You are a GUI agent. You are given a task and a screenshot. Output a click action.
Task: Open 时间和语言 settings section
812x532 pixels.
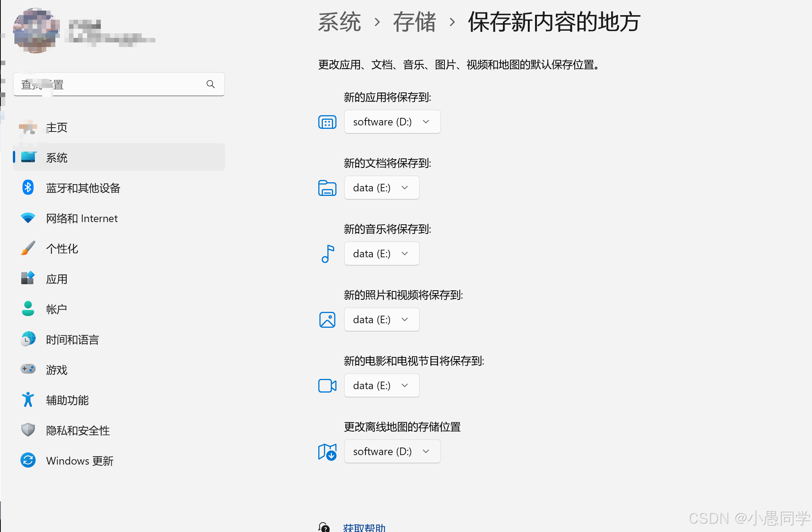point(72,340)
